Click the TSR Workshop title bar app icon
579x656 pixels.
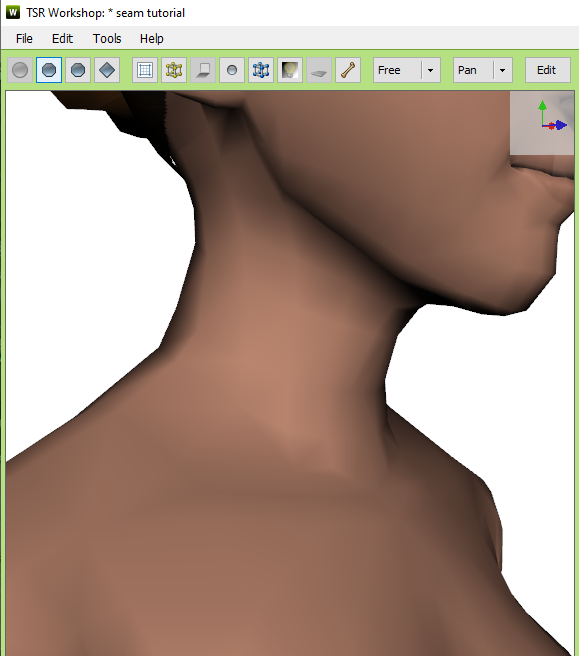[13, 12]
